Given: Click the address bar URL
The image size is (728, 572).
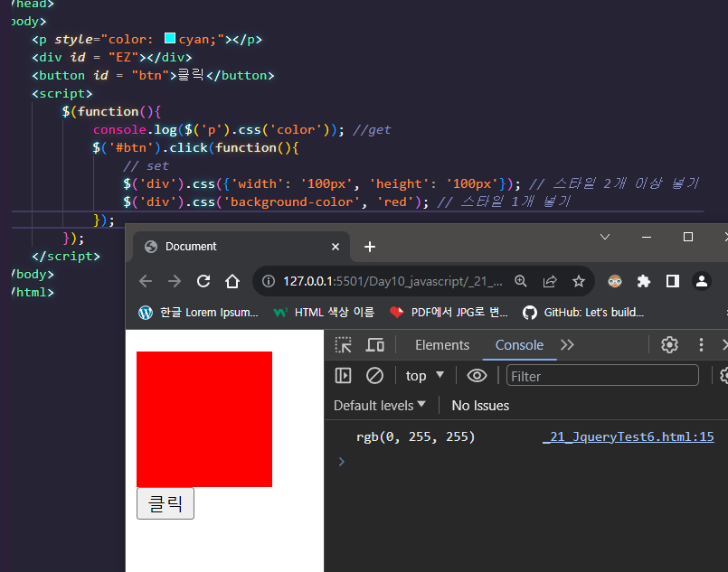Looking at the screenshot, I should click(x=392, y=281).
